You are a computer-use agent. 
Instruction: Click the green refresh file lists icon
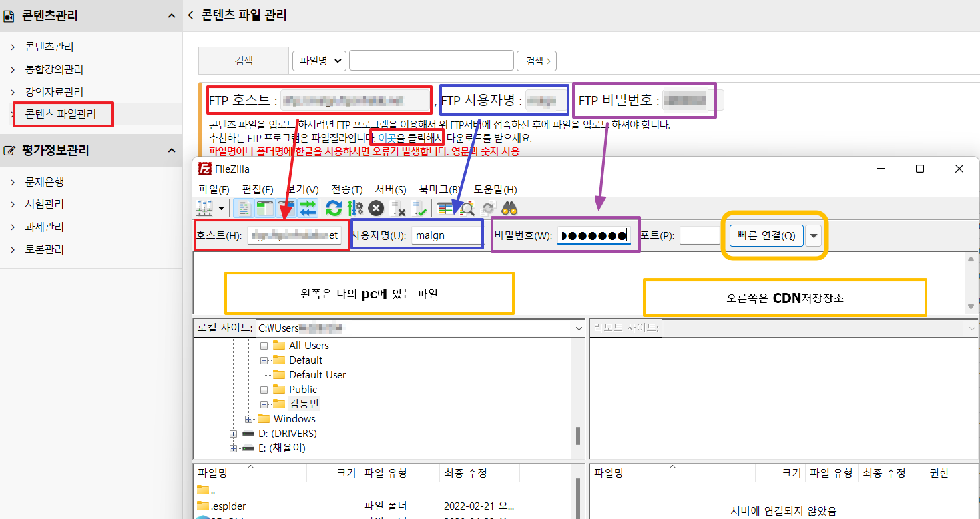pos(334,209)
